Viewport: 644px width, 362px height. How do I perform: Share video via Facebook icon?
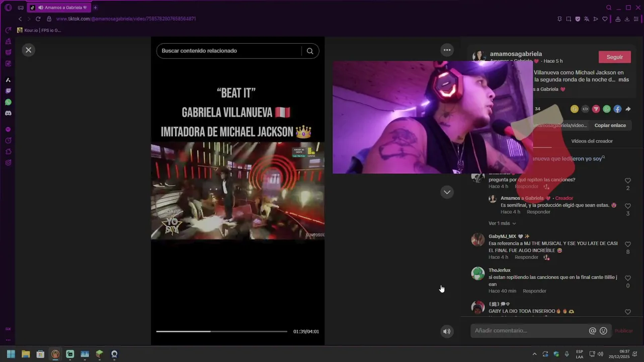click(x=617, y=109)
